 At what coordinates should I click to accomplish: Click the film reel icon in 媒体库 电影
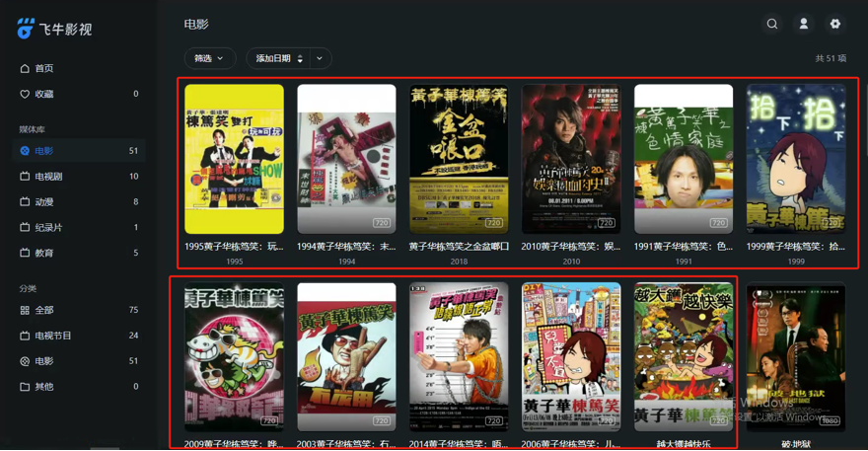click(25, 151)
